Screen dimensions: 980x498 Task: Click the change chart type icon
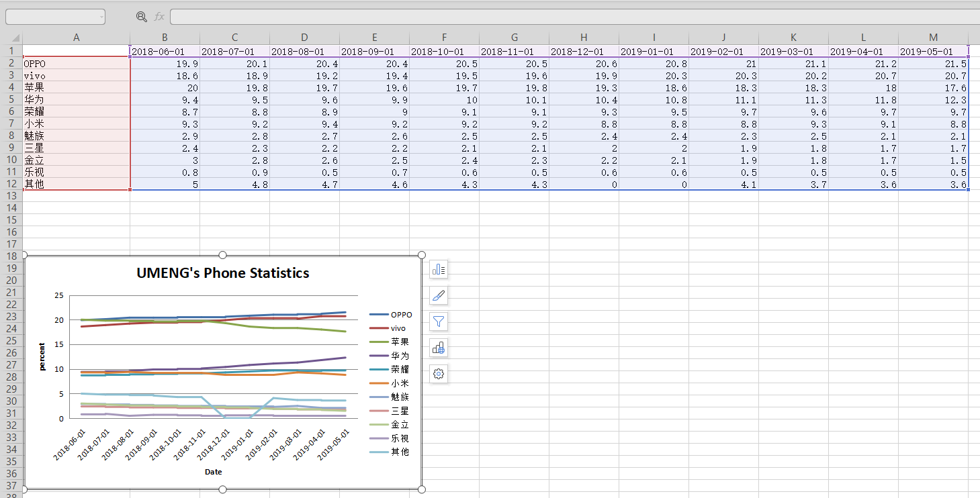coord(439,348)
